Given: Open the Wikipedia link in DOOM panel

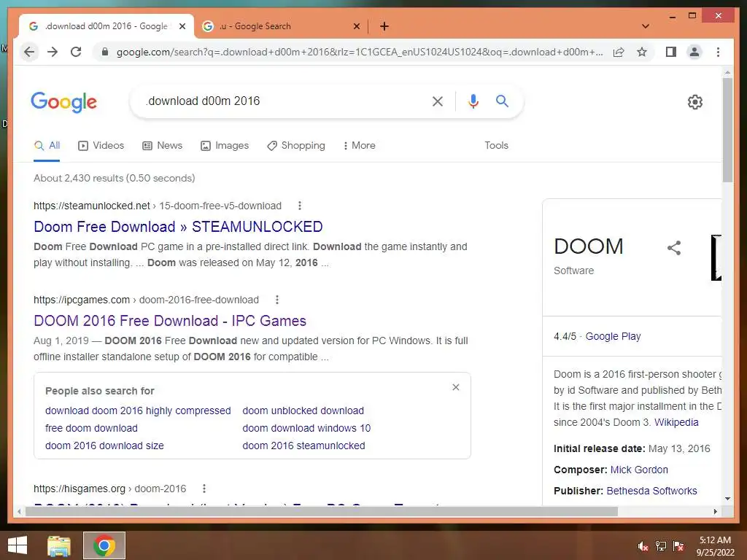Looking at the screenshot, I should (x=676, y=422).
